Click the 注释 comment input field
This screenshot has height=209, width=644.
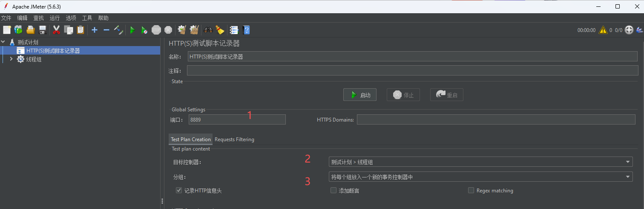coord(413,70)
